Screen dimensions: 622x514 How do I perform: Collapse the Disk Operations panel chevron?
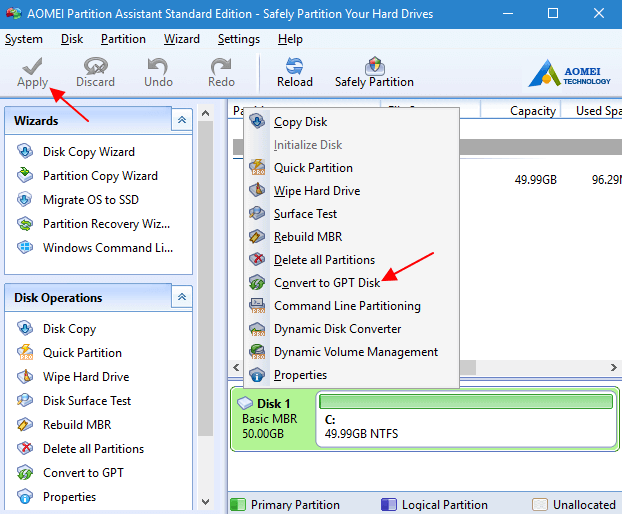182,297
